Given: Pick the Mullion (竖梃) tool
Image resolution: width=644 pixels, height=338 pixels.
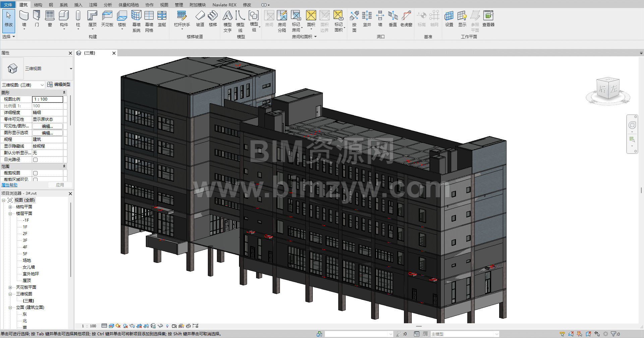Looking at the screenshot, I should [162, 19].
